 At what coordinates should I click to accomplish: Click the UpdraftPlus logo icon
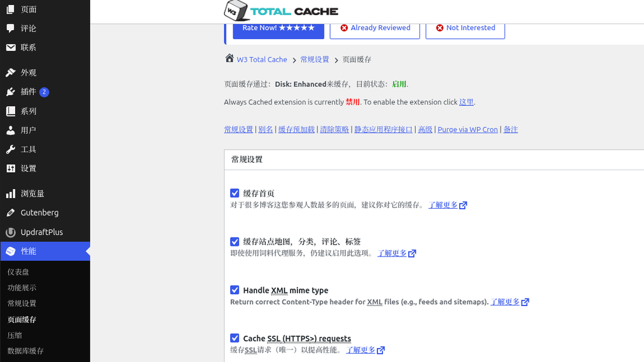click(11, 233)
